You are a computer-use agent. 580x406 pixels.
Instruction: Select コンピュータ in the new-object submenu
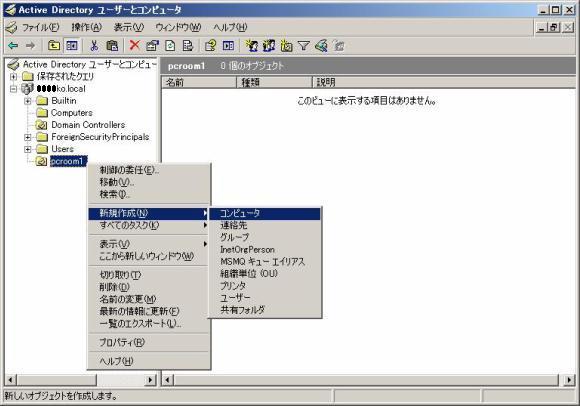pos(265,213)
